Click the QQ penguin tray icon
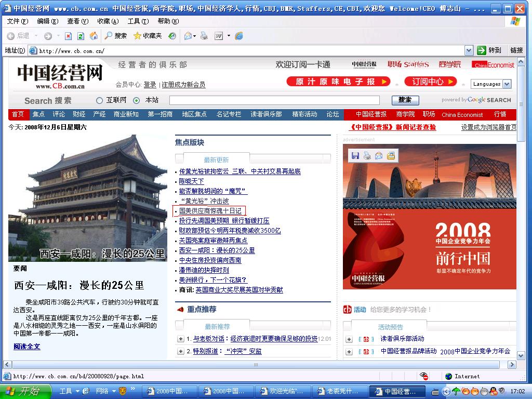This screenshot has height=399, width=532. pos(494,392)
